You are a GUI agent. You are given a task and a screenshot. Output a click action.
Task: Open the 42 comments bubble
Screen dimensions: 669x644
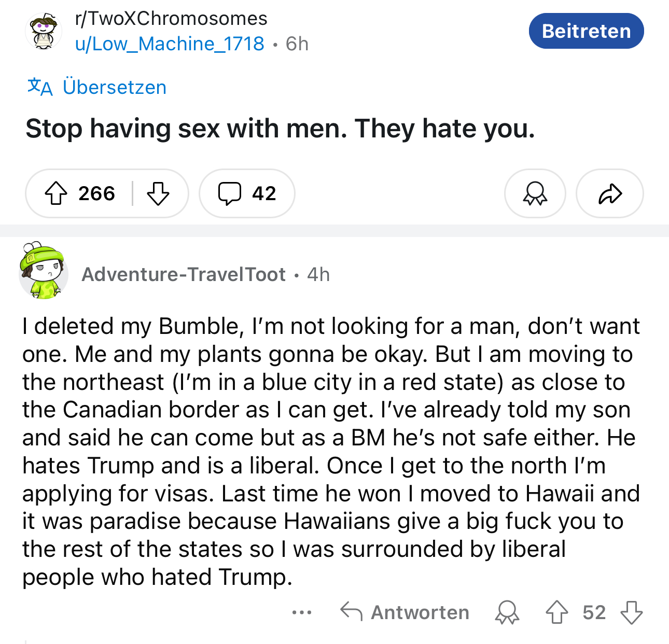point(247,193)
